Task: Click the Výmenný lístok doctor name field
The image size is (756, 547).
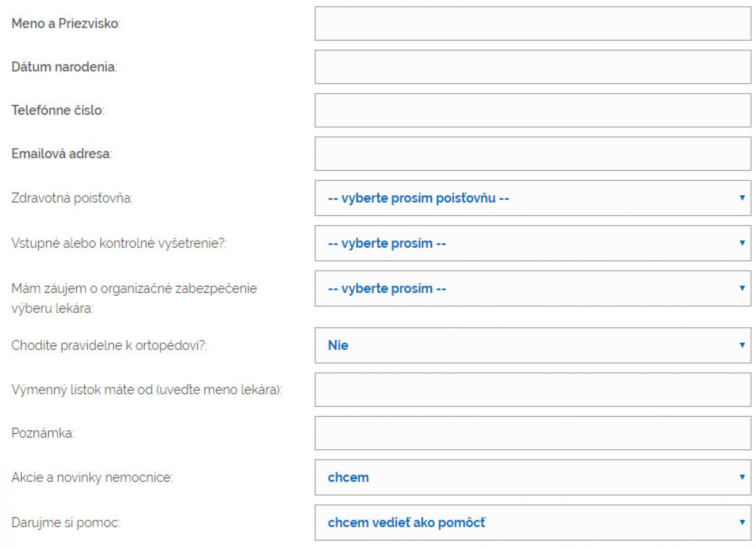Action: point(533,390)
